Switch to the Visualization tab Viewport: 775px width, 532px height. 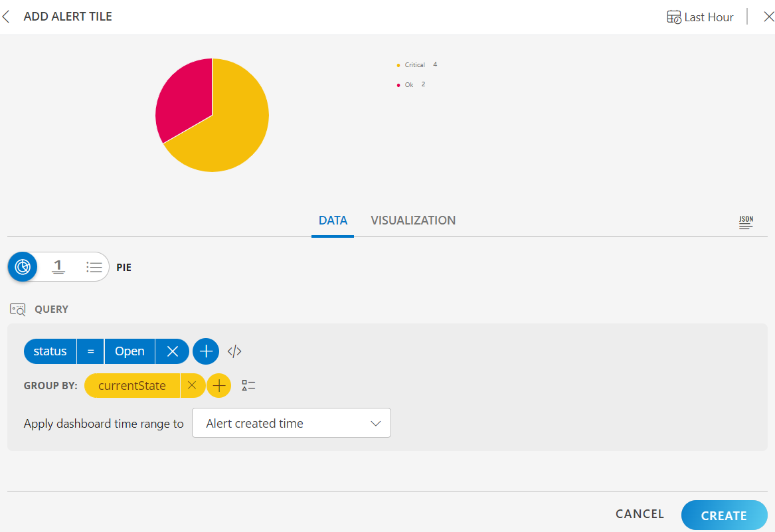pyautogui.click(x=412, y=221)
